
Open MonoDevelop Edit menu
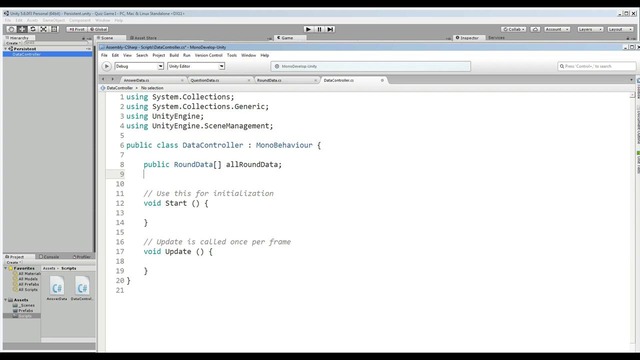point(115,55)
